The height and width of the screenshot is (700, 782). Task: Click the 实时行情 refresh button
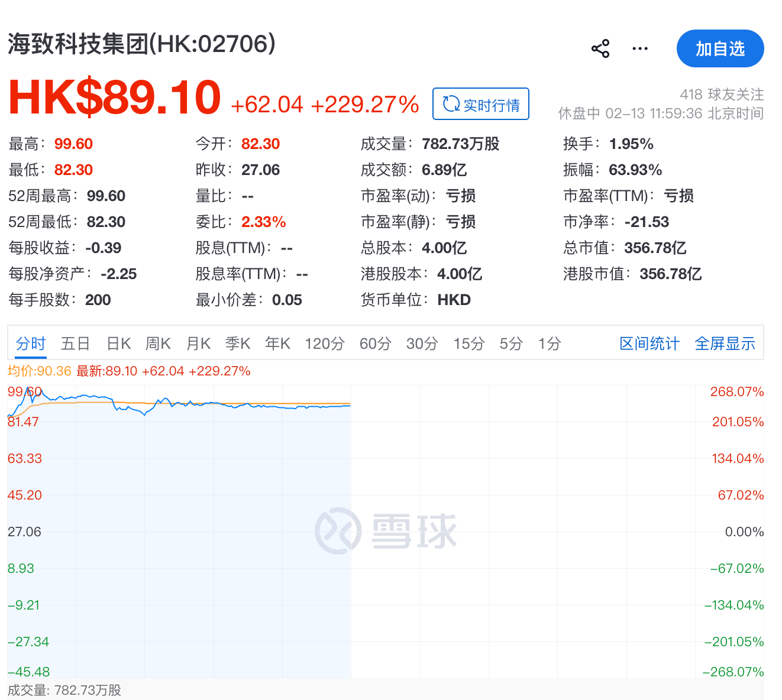(481, 104)
